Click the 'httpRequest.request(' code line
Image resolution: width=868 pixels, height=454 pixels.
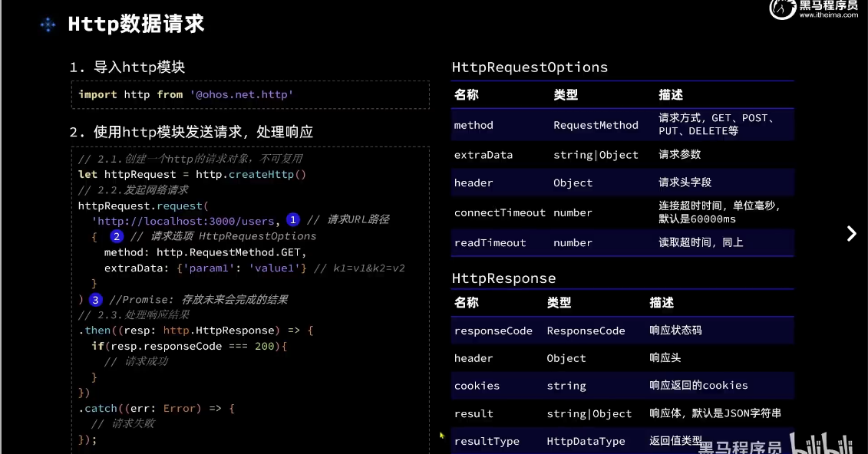pyautogui.click(x=143, y=206)
